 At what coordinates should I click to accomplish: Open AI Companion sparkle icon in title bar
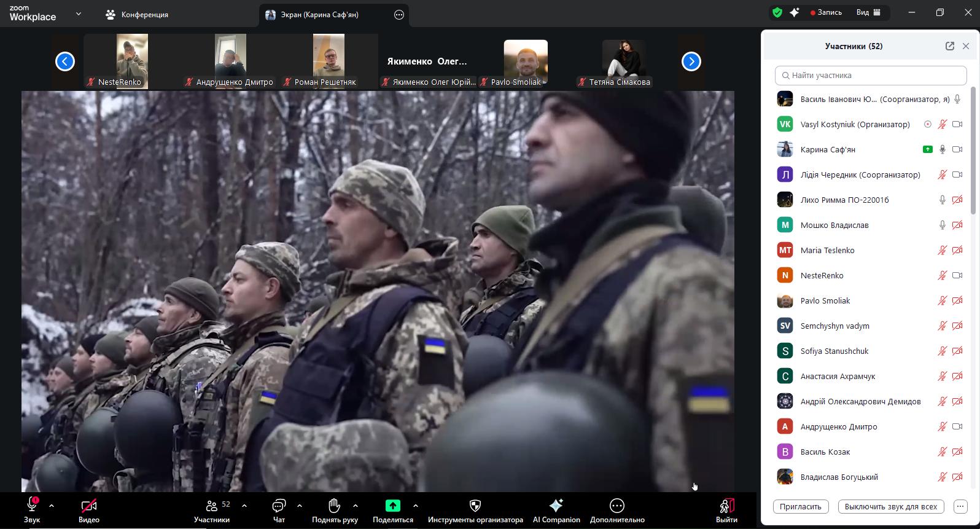(x=795, y=12)
